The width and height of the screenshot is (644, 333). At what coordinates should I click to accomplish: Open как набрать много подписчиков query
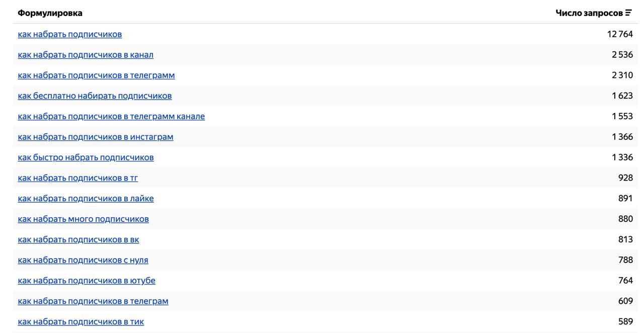pyautogui.click(x=83, y=219)
